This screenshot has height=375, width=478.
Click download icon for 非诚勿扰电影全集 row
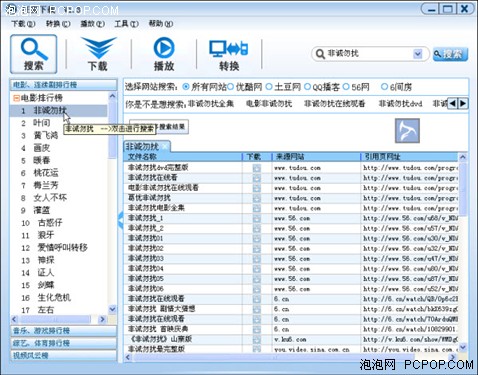coord(257,208)
